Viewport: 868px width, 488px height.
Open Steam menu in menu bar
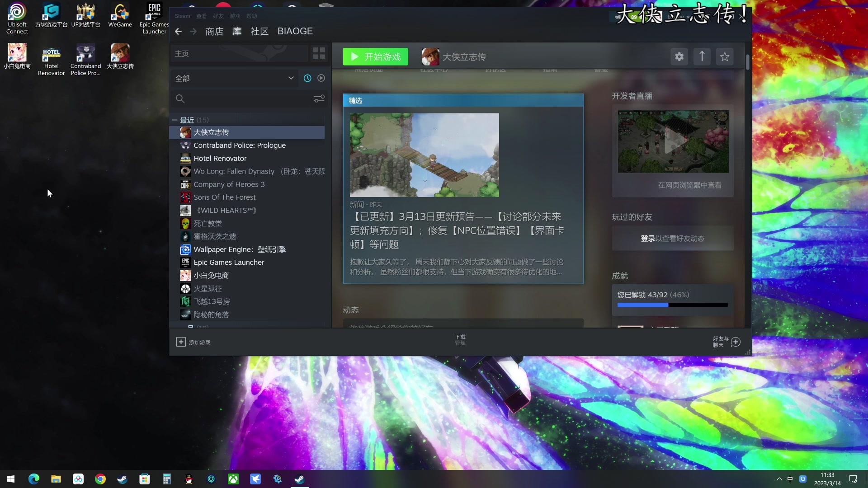tap(182, 16)
